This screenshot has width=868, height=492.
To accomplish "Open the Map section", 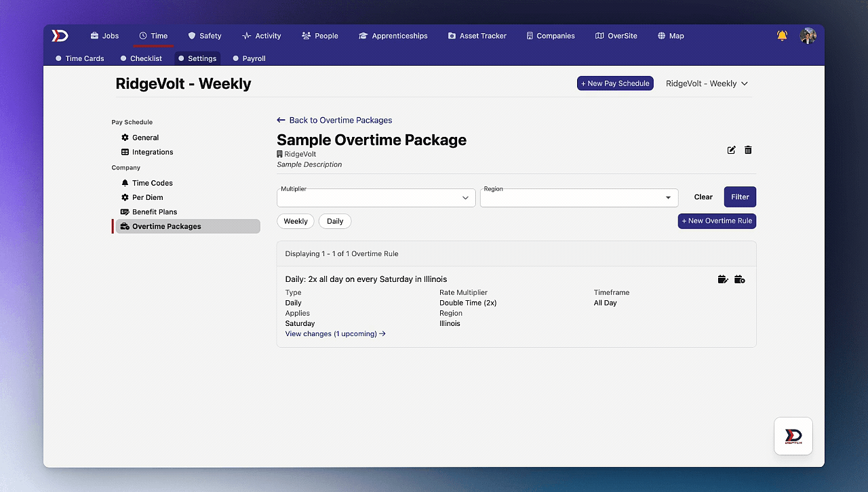I will 671,36.
